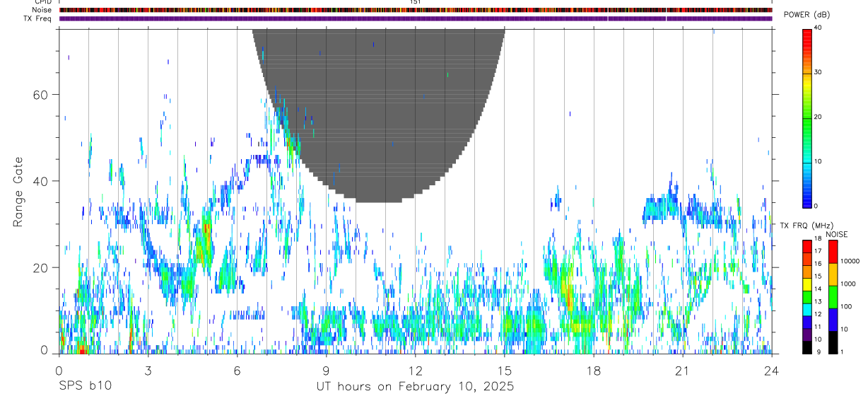This screenshot has width=868, height=401.
Task: Click the 3 tick on UT hours axis
Action: click(148, 370)
